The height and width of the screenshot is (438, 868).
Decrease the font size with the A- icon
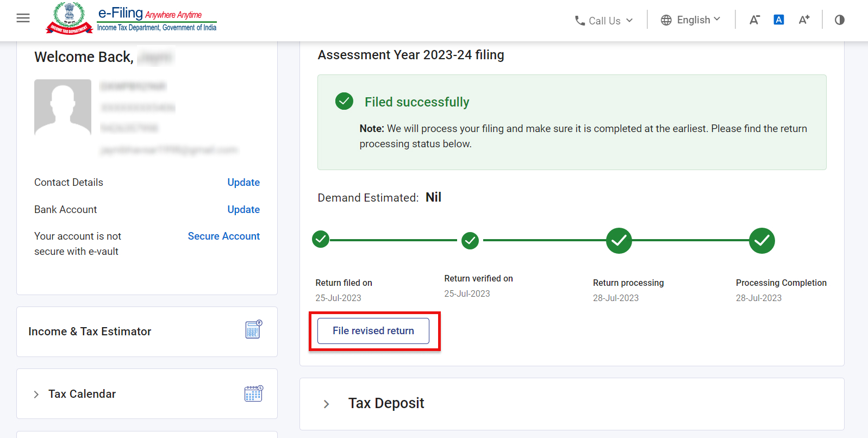pyautogui.click(x=754, y=20)
